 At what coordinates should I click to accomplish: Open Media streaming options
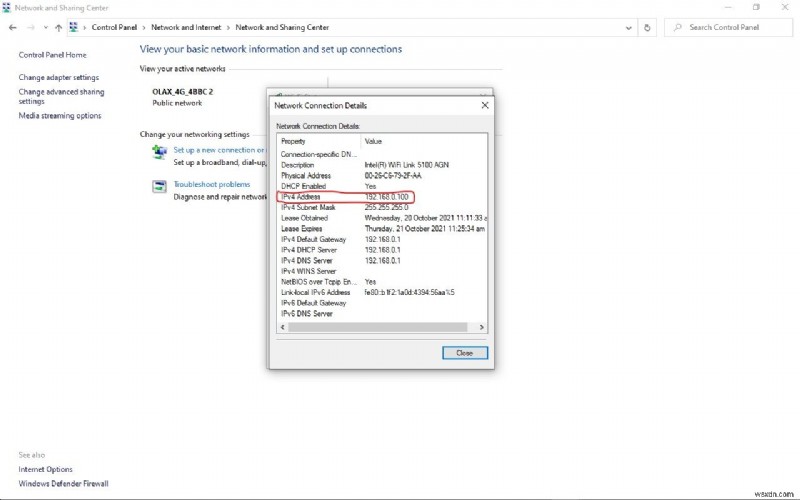click(60, 116)
